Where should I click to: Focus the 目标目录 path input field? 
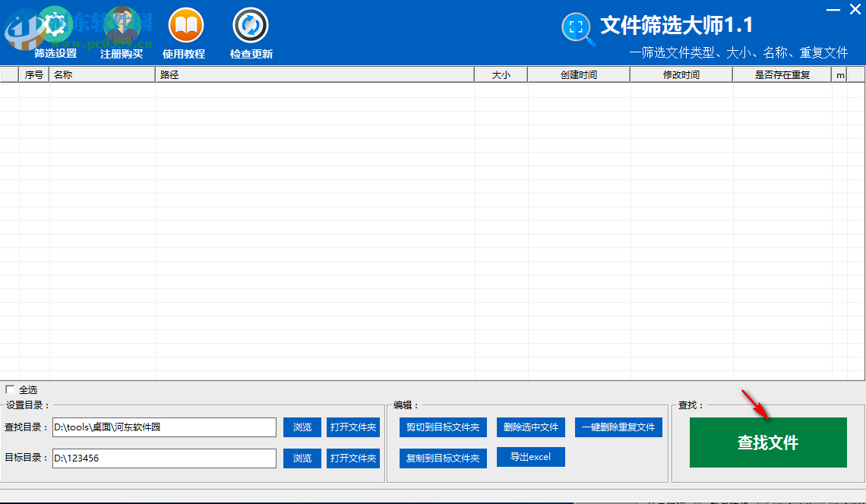[x=165, y=458]
